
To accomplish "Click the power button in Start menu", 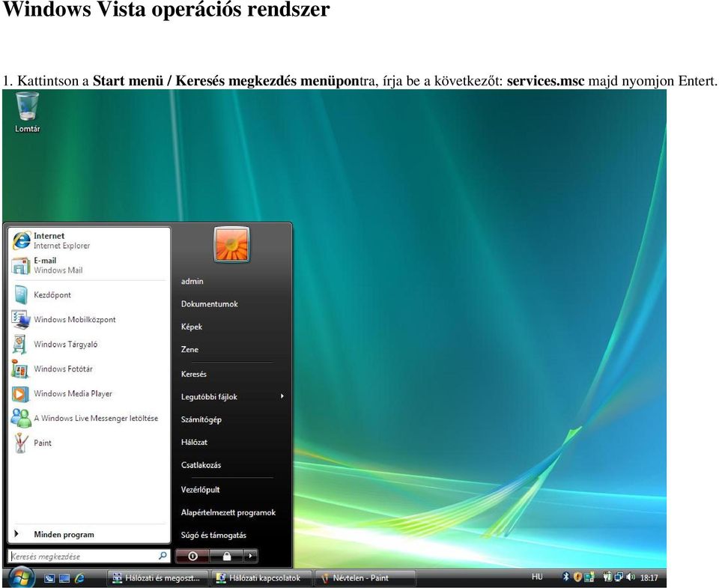I will pos(192,557).
